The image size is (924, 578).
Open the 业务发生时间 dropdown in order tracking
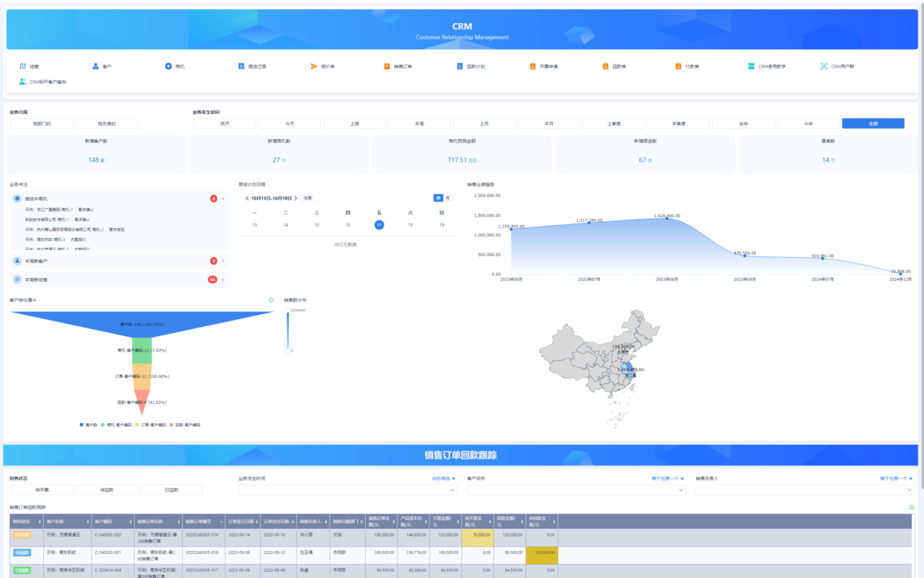point(347,489)
